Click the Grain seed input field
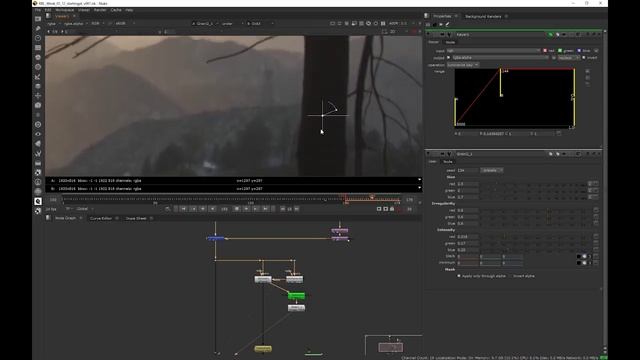640x360 pixels. [x=467, y=170]
